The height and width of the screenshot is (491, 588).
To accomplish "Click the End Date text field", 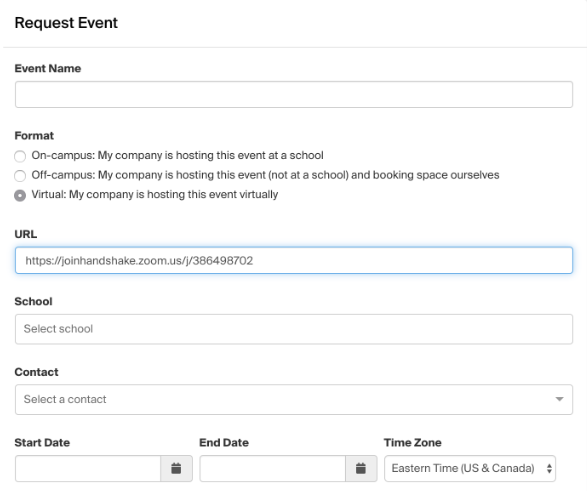I will (273, 468).
